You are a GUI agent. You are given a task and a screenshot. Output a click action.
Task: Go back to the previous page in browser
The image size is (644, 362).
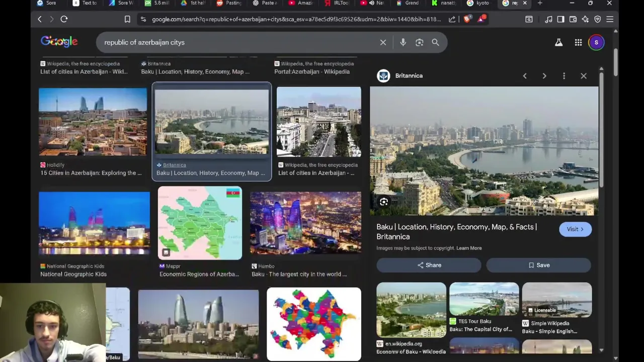pos(40,19)
